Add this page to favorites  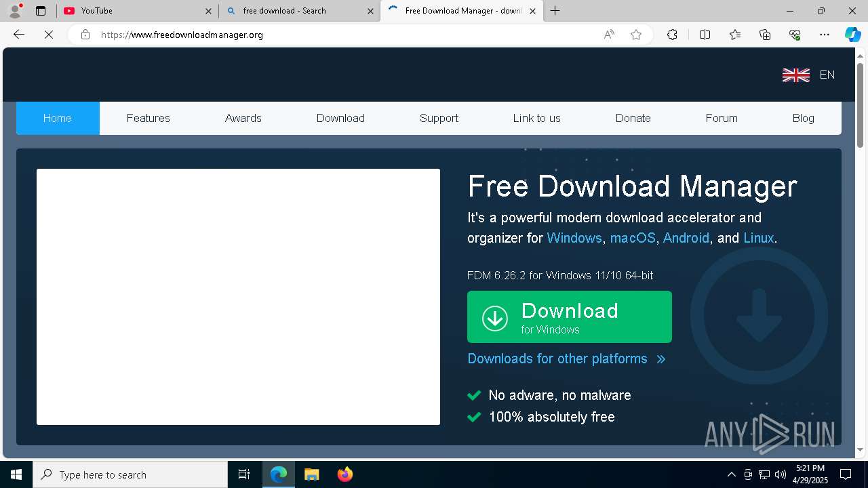(x=636, y=35)
